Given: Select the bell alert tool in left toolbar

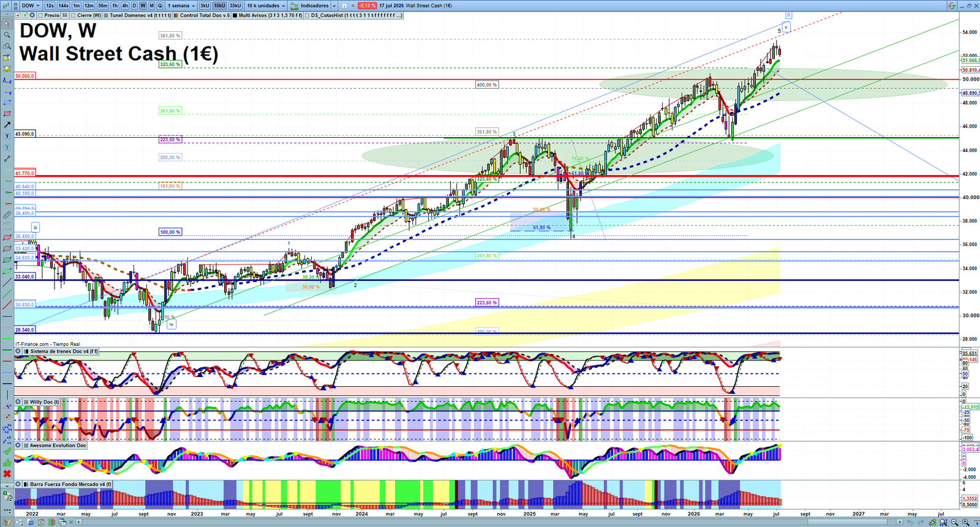Looking at the screenshot, I should click(x=7, y=69).
